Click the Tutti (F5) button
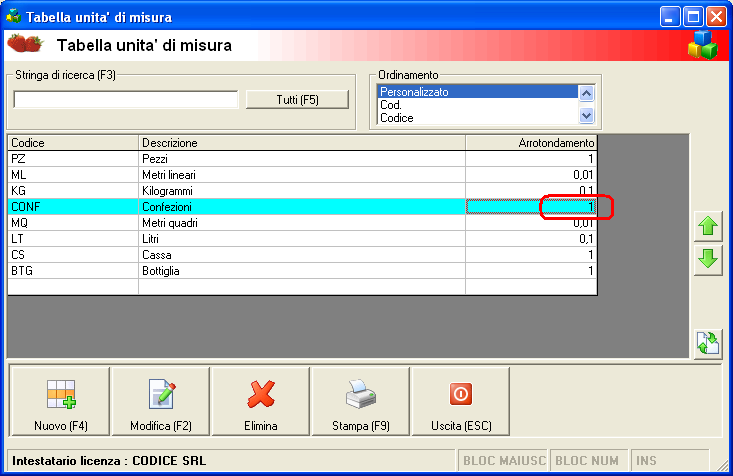The image size is (733, 476). tap(297, 100)
